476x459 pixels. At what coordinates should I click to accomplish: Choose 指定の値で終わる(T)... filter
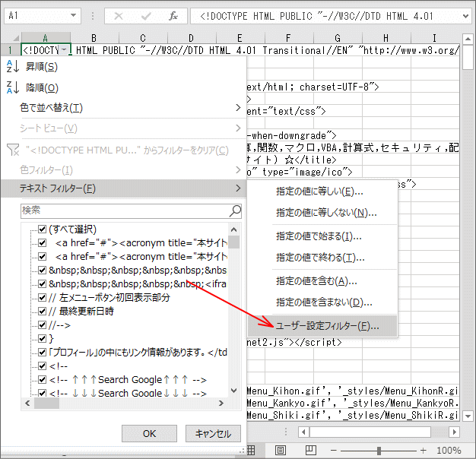click(x=322, y=258)
